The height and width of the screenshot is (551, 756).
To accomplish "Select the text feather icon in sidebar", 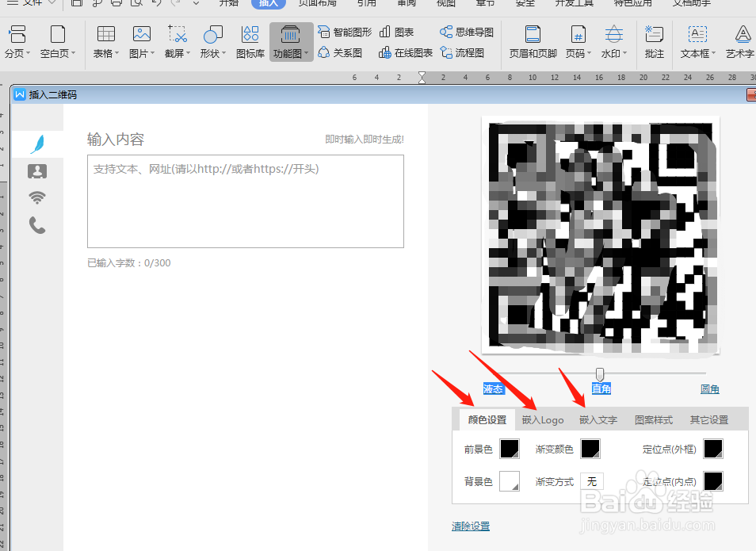I will pyautogui.click(x=37, y=144).
